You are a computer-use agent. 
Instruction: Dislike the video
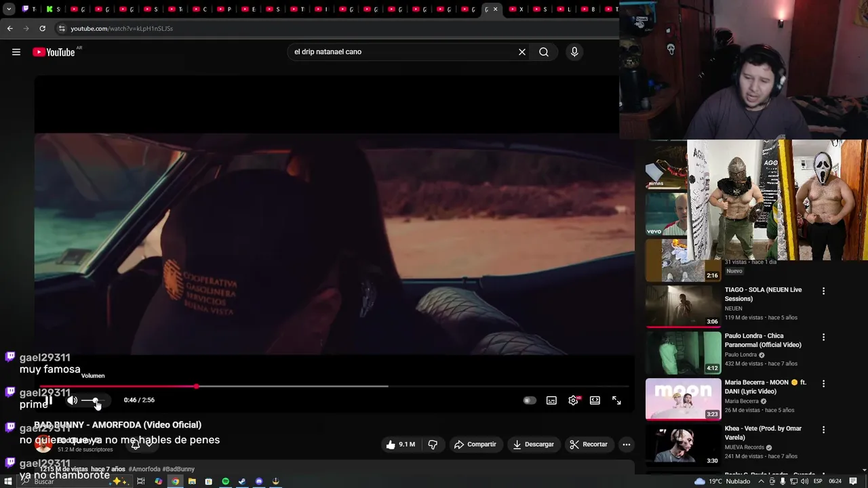(433, 445)
